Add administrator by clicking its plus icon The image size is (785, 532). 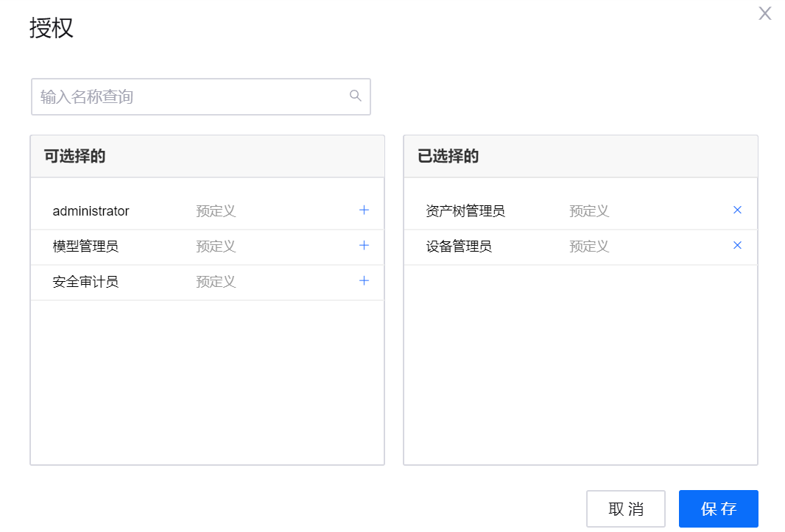[x=364, y=210]
